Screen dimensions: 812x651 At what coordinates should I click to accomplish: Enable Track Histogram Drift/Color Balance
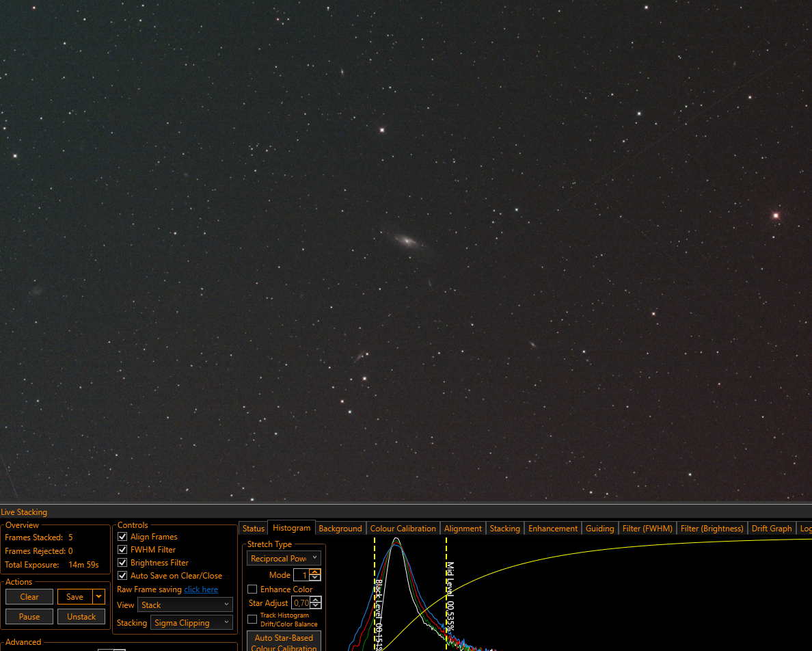pyautogui.click(x=252, y=620)
